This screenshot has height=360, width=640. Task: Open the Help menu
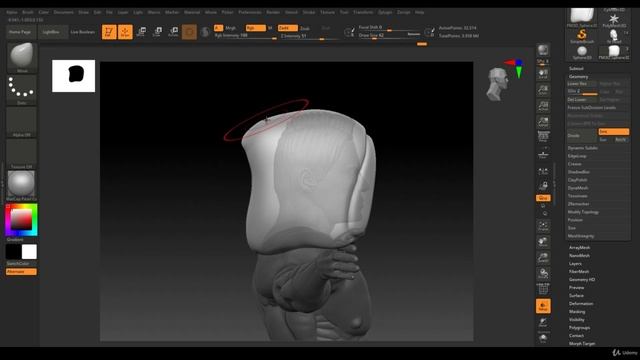419,12
